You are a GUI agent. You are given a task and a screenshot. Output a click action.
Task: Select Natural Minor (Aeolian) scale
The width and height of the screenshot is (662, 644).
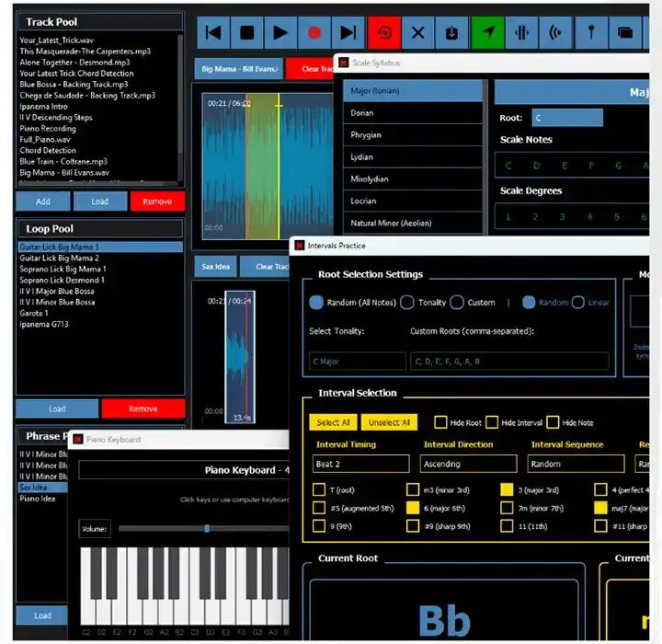click(x=413, y=223)
